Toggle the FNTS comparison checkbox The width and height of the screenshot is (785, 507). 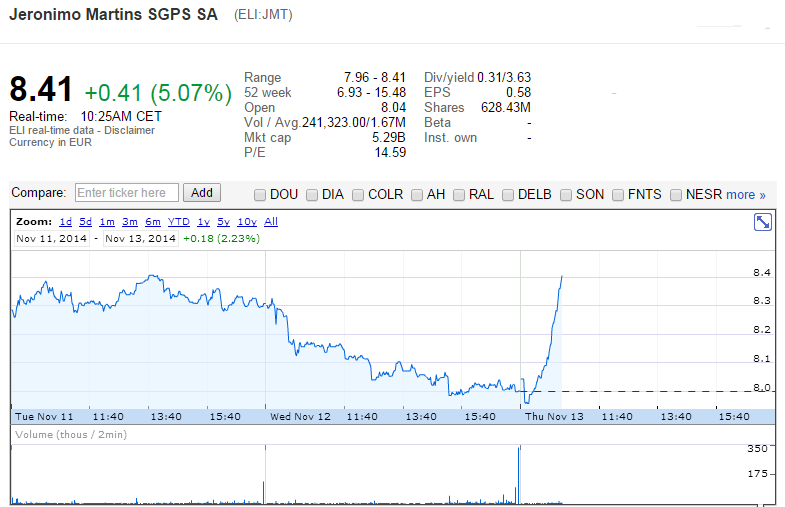[x=618, y=195]
